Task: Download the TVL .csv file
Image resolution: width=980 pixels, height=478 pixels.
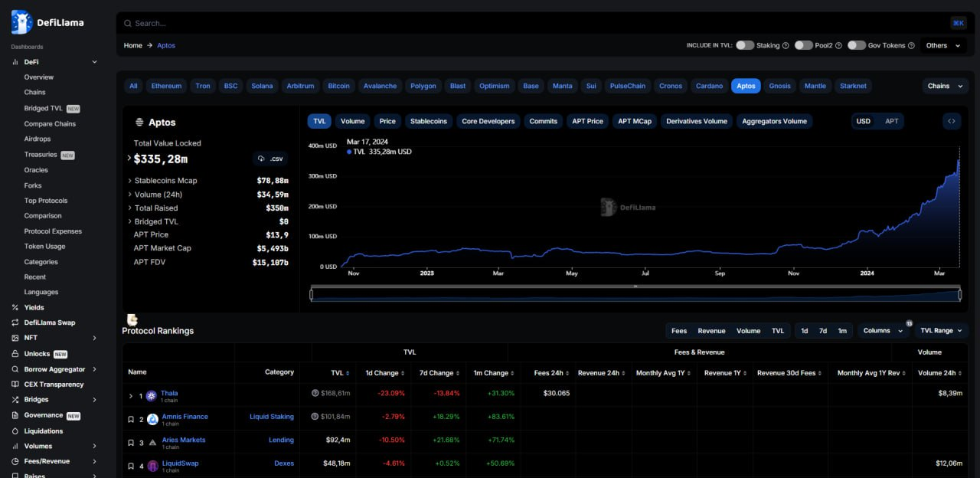Action: tap(270, 159)
